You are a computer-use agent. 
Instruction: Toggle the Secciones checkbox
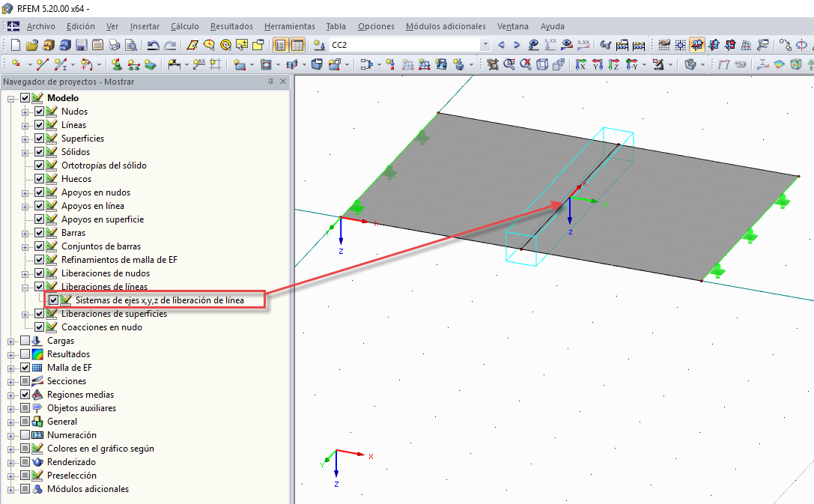pos(25,381)
